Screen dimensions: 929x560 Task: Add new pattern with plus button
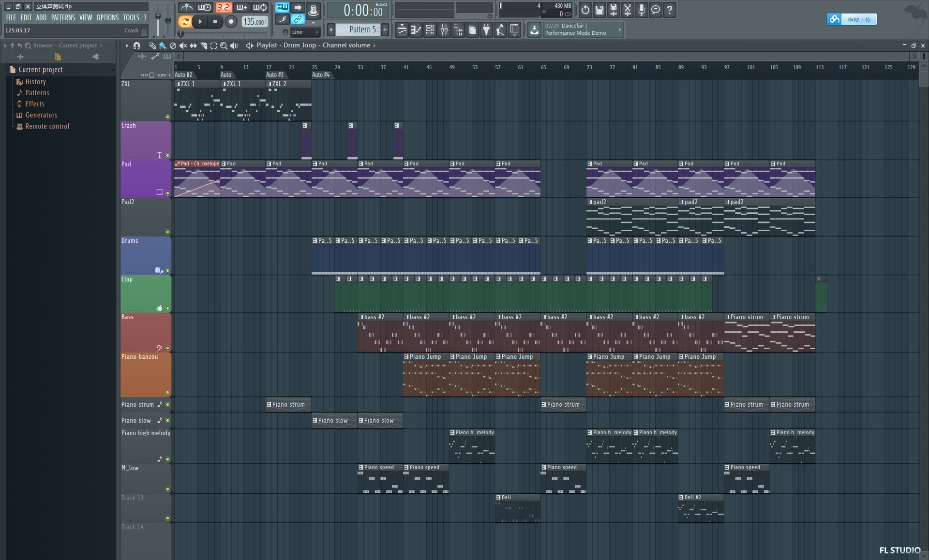coord(385,29)
